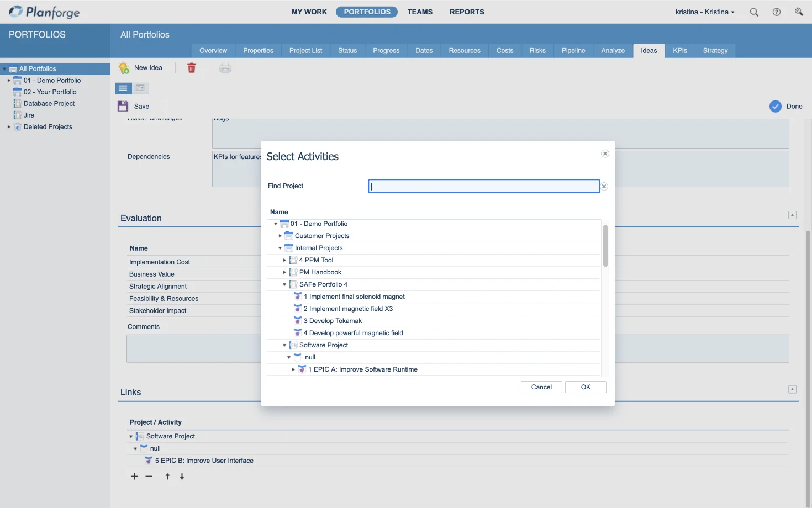Open the REPORTS menu
812x508 pixels.
point(467,12)
